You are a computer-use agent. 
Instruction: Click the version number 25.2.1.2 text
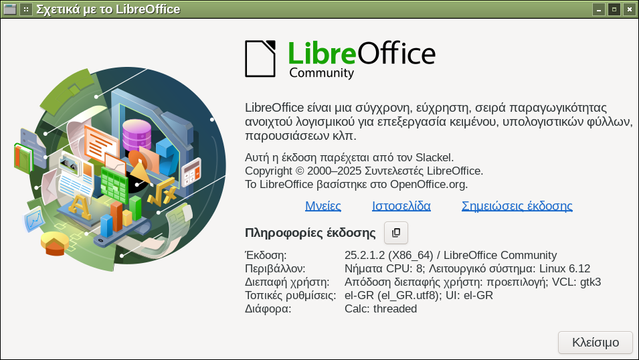[x=364, y=255]
